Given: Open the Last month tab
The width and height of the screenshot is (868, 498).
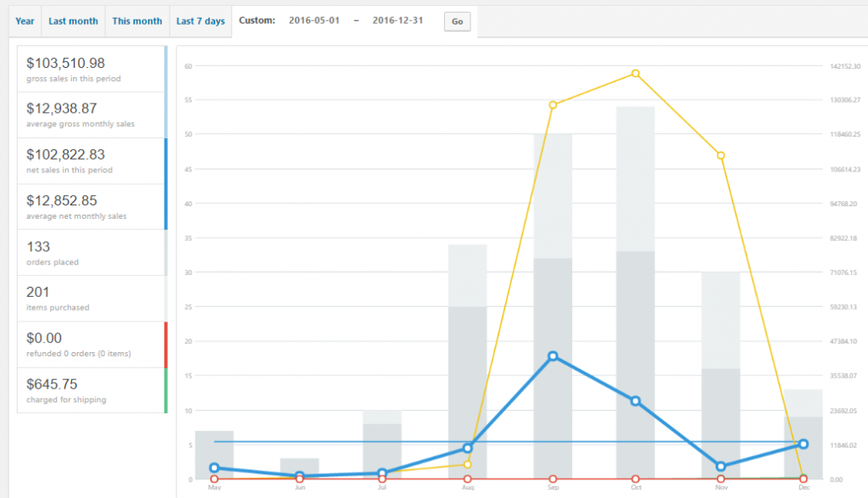Looking at the screenshot, I should pyautogui.click(x=73, y=21).
